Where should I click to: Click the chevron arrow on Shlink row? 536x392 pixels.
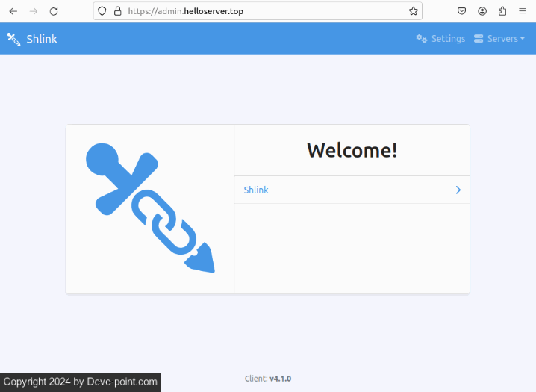point(458,190)
